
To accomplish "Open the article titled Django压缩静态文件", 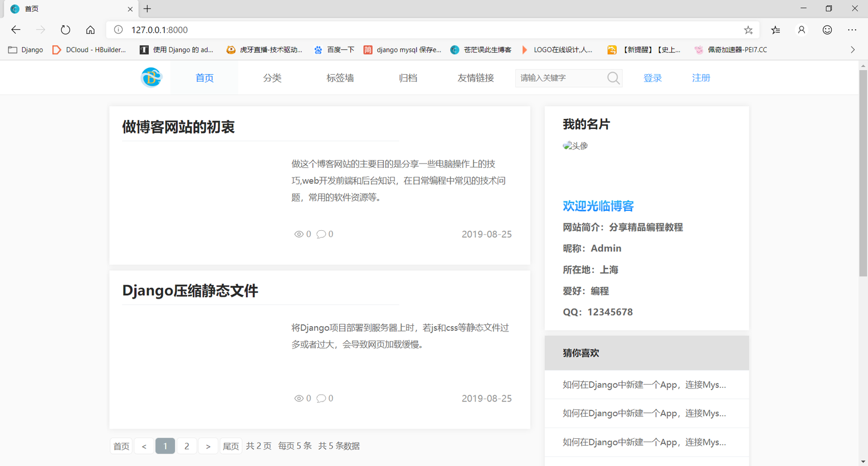I will click(190, 291).
